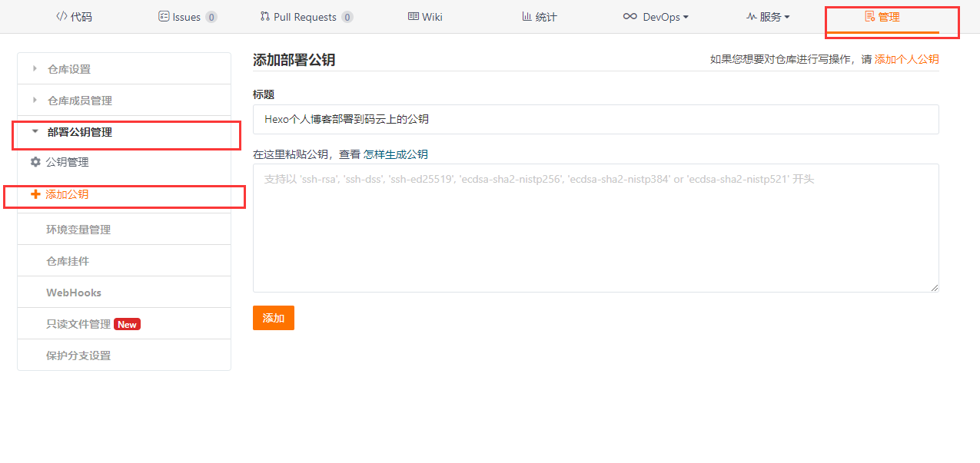Click the Issues list icon

point(164,17)
